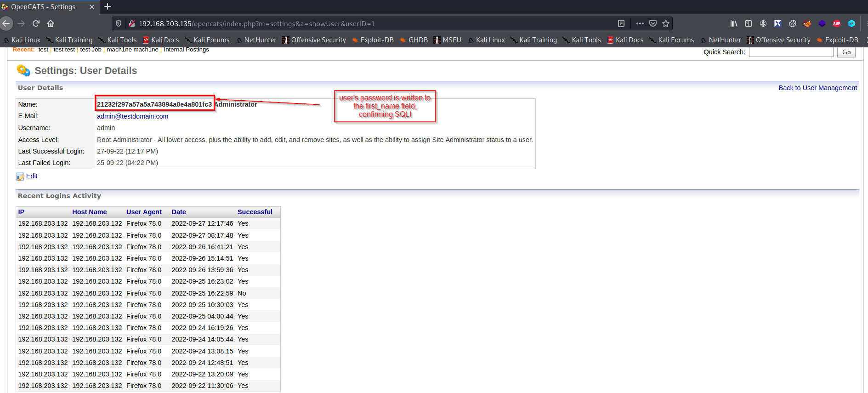The height and width of the screenshot is (393, 868).
Task: Open MSFU bookmark
Action: pos(448,40)
